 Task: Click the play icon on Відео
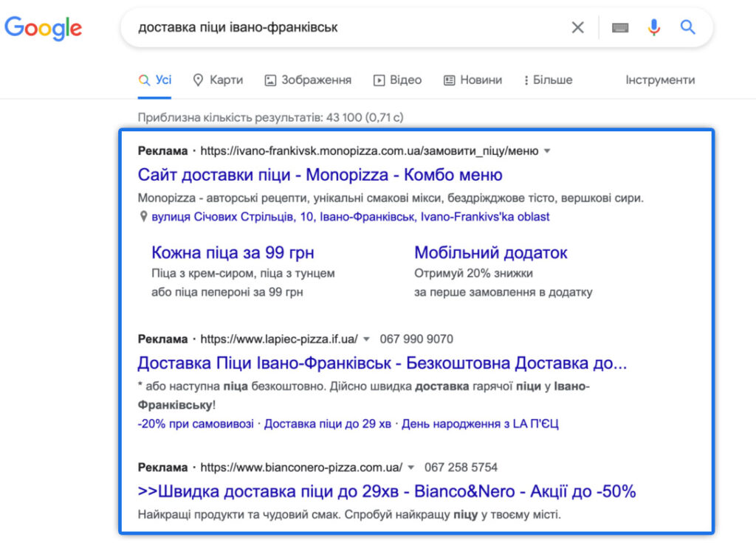coord(379,80)
